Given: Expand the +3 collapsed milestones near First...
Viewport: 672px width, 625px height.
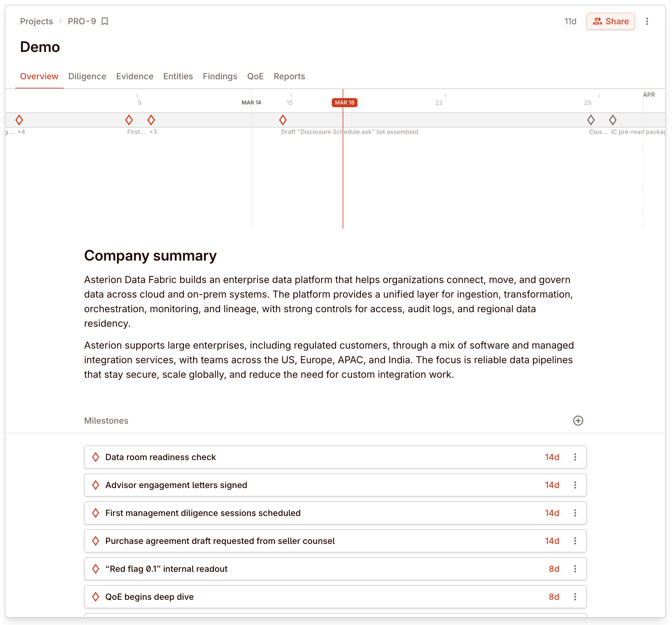Looking at the screenshot, I should tap(153, 132).
